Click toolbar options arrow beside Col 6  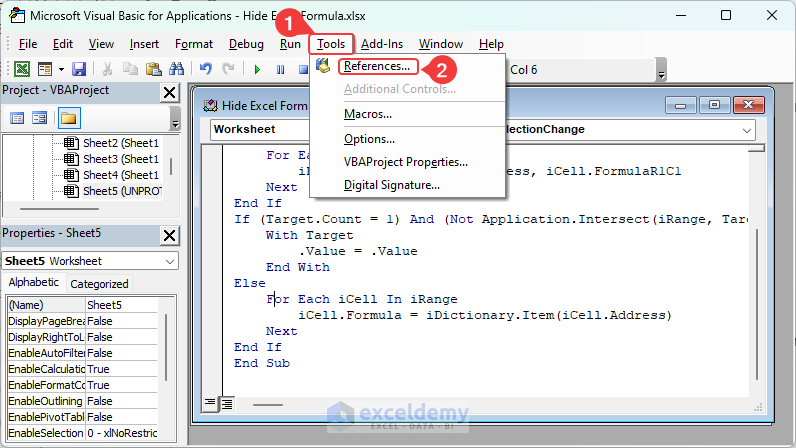[x=661, y=70]
